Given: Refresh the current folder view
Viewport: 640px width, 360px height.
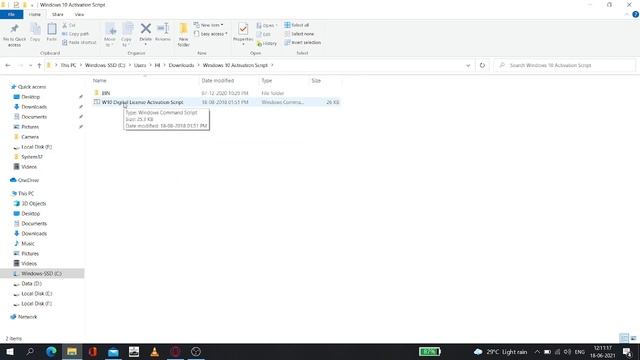Looking at the screenshot, I should pos(482,65).
